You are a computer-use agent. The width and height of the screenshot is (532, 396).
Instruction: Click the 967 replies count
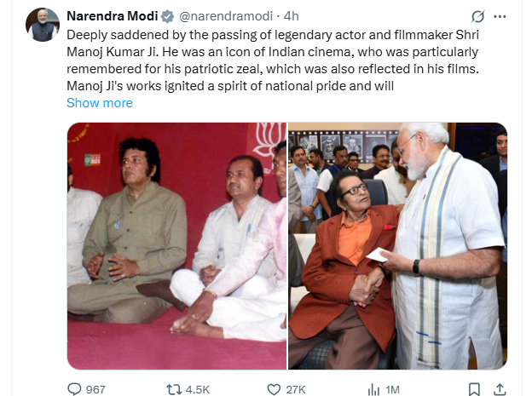coord(96,389)
